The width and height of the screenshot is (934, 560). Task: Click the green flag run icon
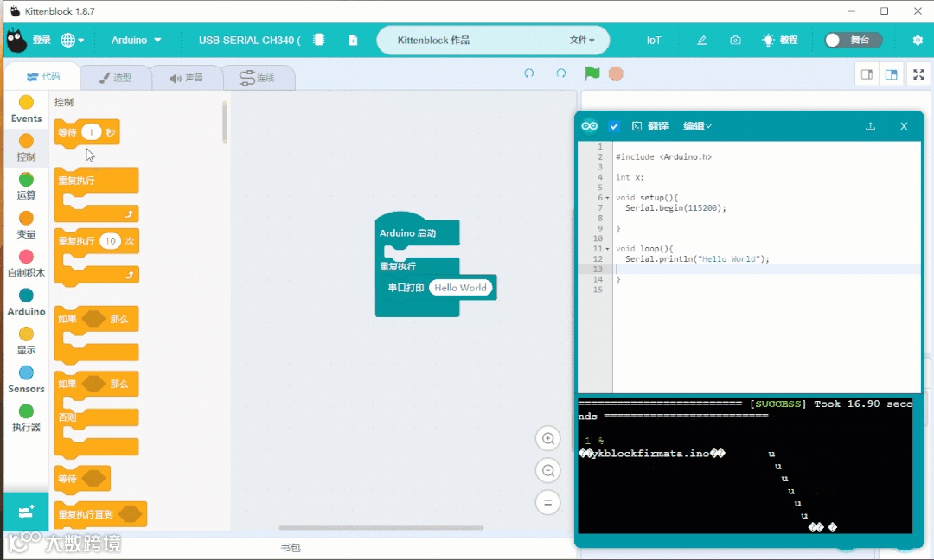coord(592,73)
